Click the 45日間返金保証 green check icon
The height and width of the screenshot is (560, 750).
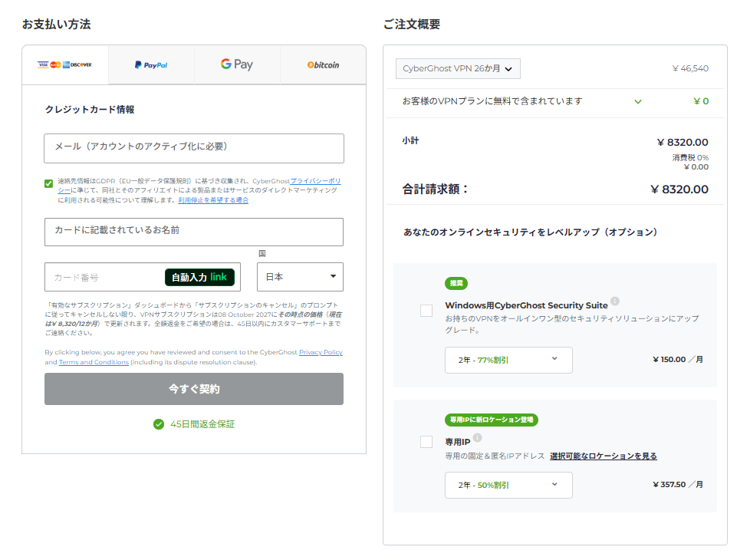(x=159, y=424)
